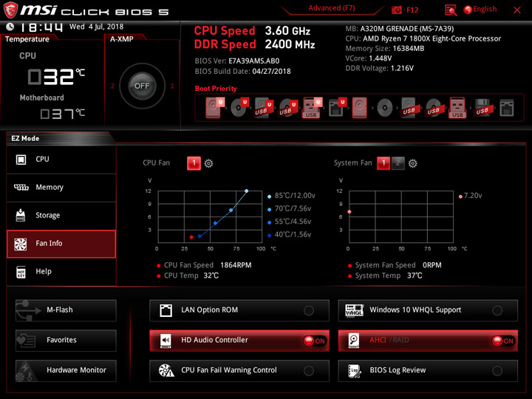532x399 pixels.
Task: Enable Windows 10 WHQL Support toggle
Action: [497, 310]
